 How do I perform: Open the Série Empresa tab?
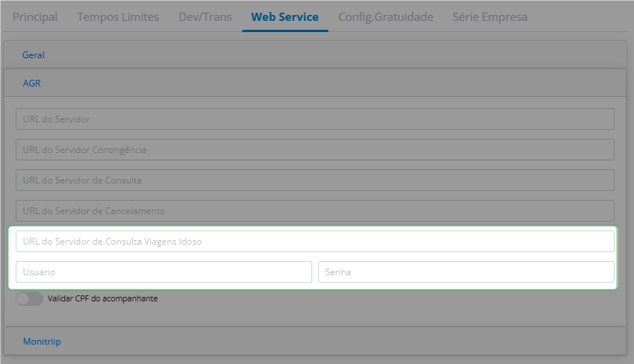pos(490,17)
